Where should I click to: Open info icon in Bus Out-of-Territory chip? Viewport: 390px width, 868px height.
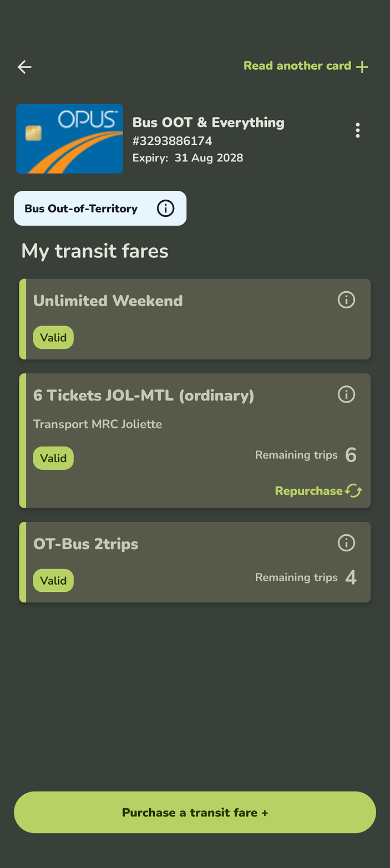pyautogui.click(x=165, y=209)
